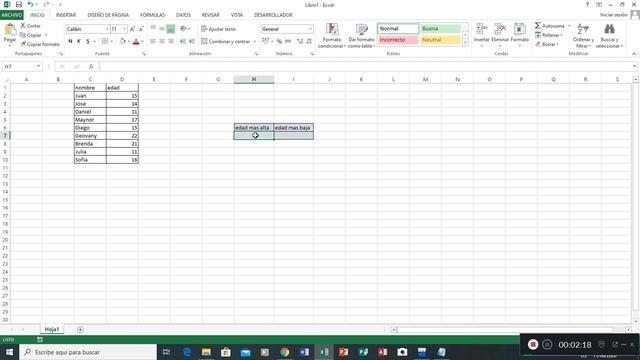Click the Windows search box
640x360 pixels.
pyautogui.click(x=88, y=352)
